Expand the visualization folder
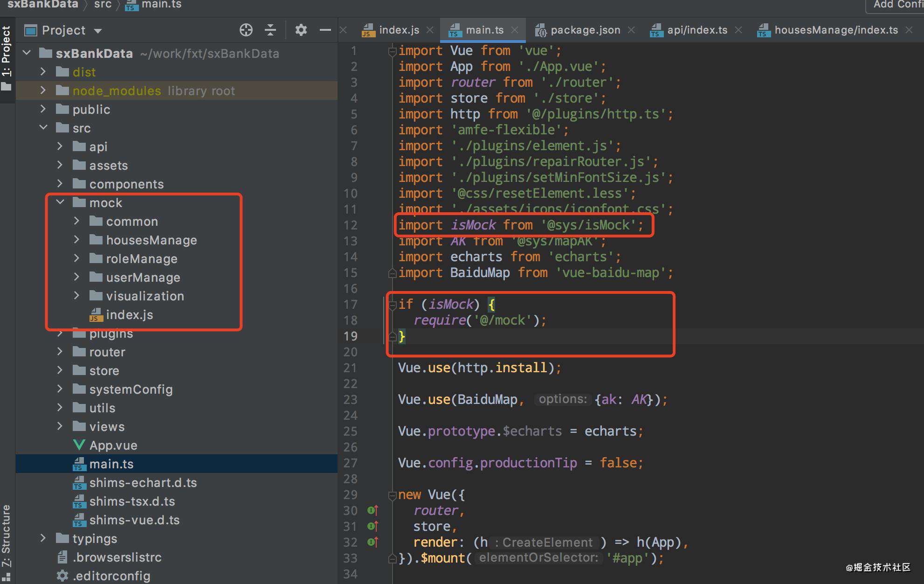This screenshot has height=584, width=924. pyautogui.click(x=77, y=295)
